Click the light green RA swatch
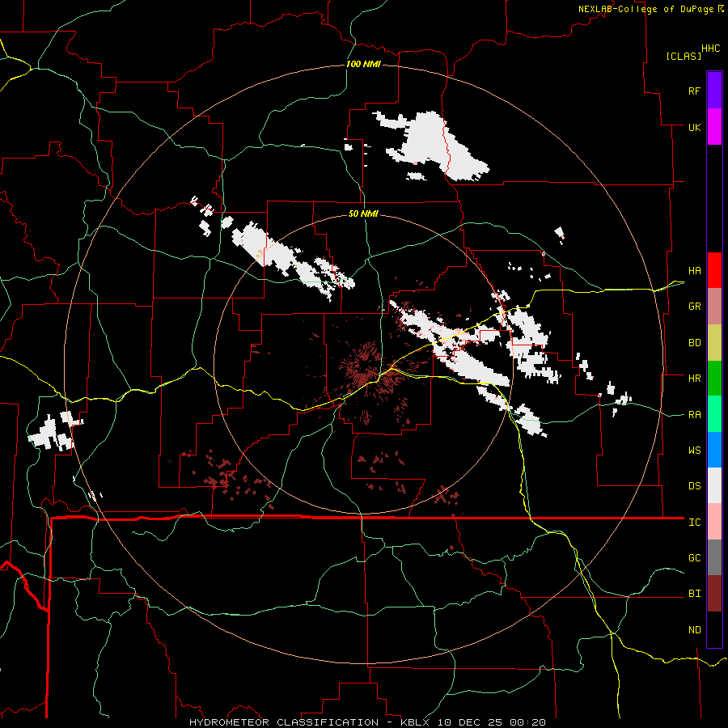This screenshot has width=728, height=728. click(714, 414)
